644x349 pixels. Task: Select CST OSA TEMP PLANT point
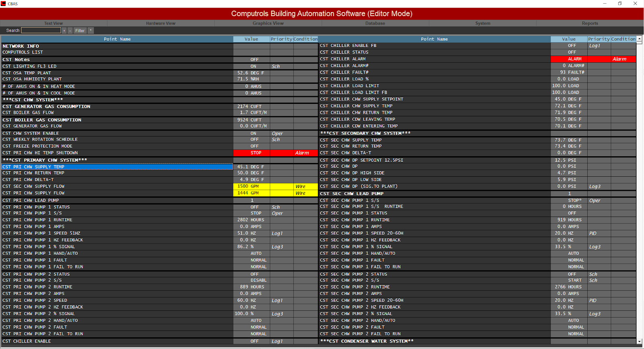click(117, 73)
